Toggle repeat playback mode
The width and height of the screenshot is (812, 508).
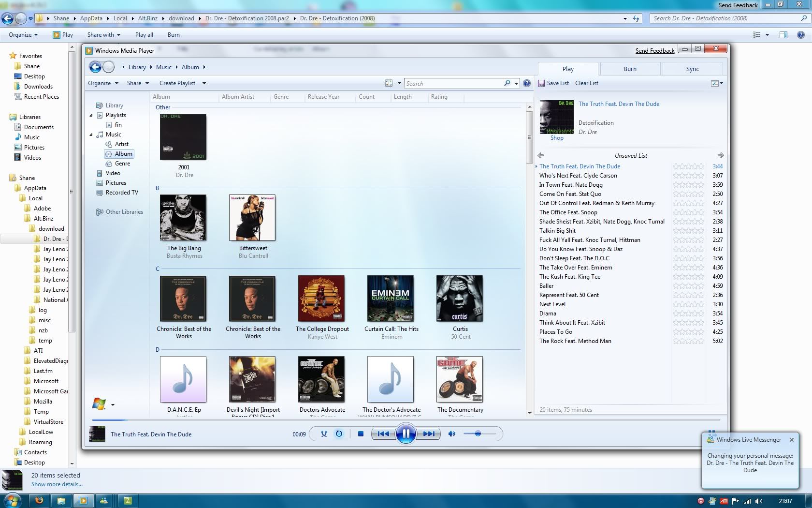339,434
